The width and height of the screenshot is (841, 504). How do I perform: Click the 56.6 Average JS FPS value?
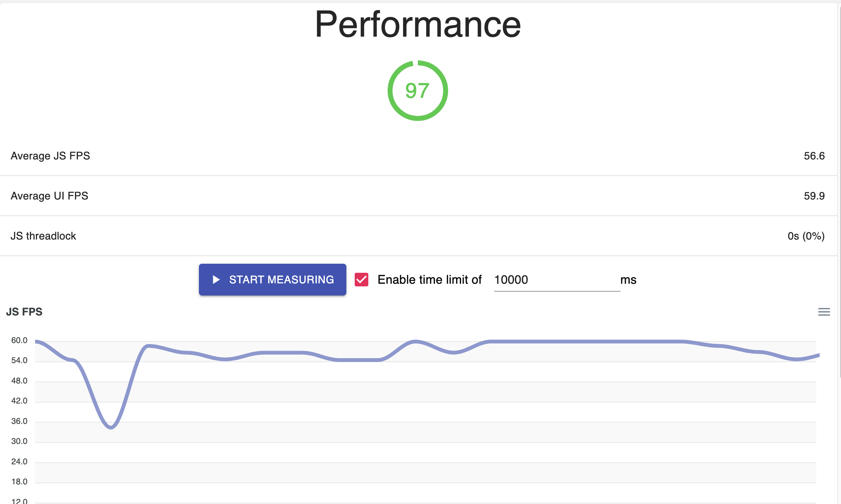[814, 156]
